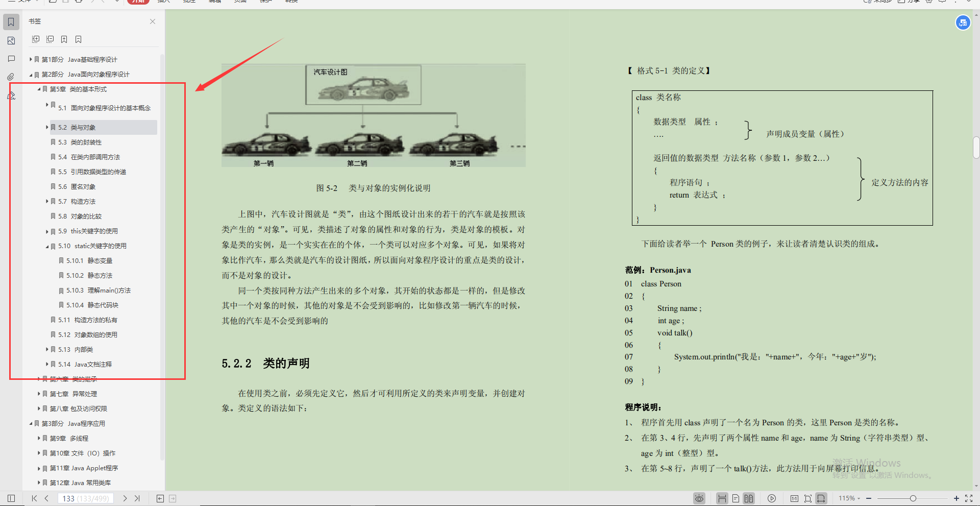Image resolution: width=980 pixels, height=506 pixels.
Task: Open the 115% zoom level dropdown
Action: 849,498
